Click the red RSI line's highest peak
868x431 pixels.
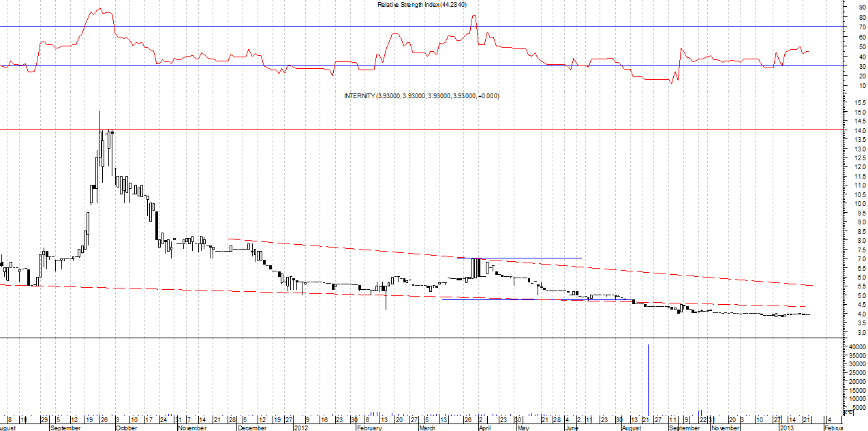pos(100,9)
